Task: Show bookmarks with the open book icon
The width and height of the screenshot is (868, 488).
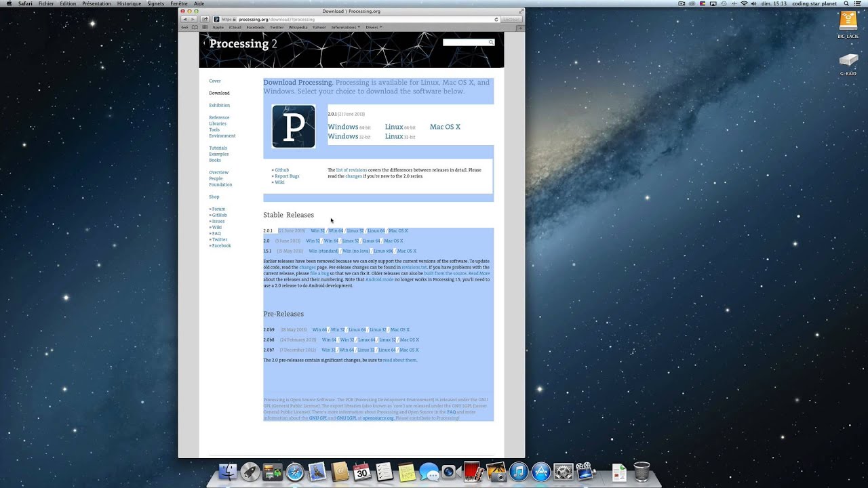Action: click(x=195, y=27)
